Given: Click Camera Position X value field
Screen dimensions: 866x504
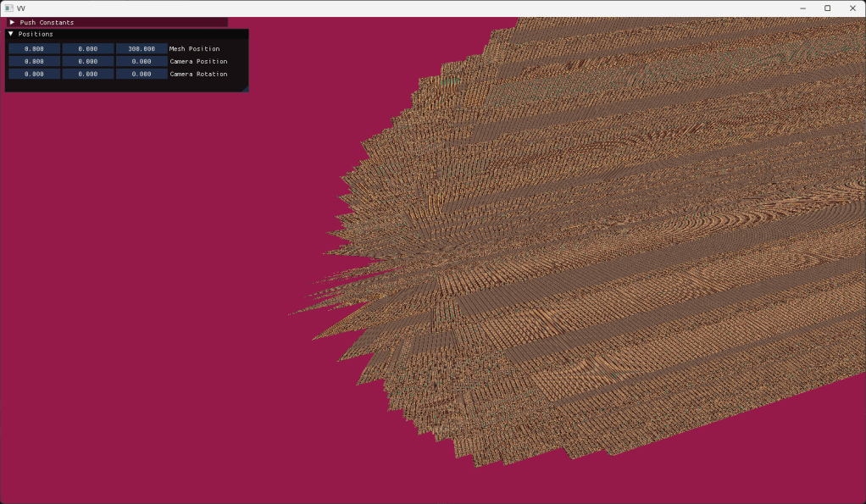Looking at the screenshot, I should (x=35, y=62).
